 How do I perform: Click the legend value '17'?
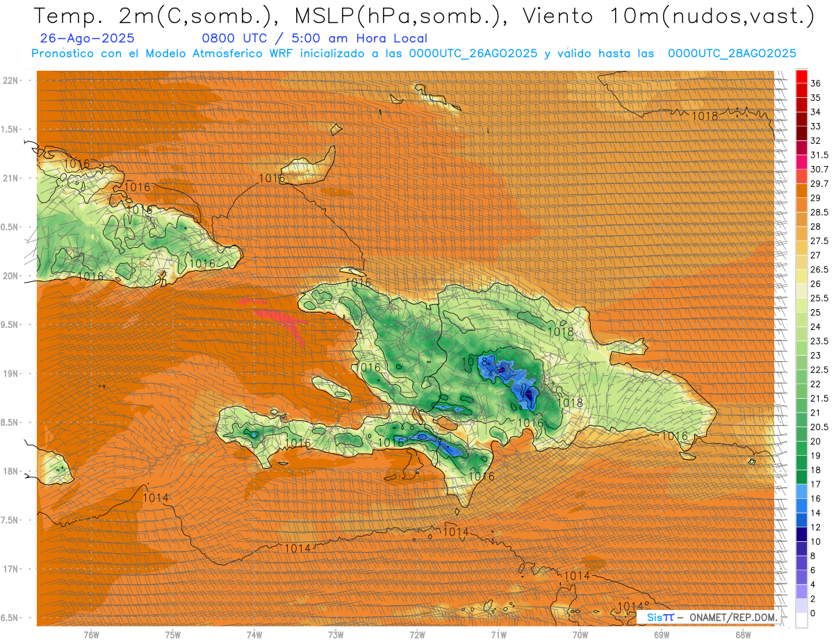816,484
